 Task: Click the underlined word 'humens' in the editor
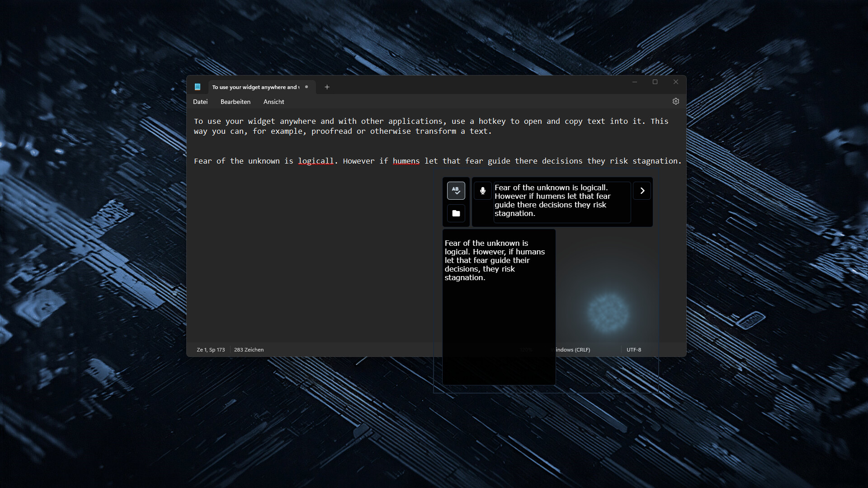(x=406, y=161)
